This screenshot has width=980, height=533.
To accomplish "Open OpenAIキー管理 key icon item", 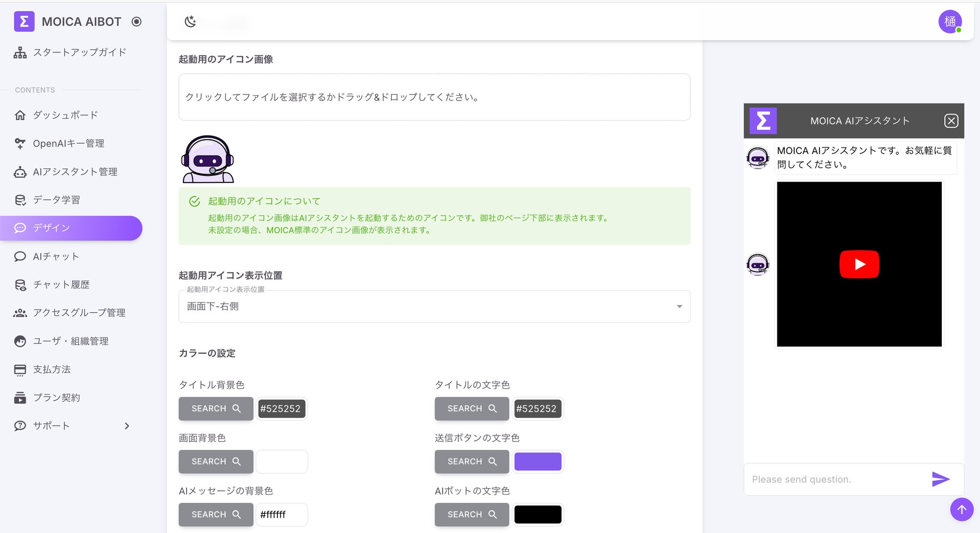I will coord(20,144).
